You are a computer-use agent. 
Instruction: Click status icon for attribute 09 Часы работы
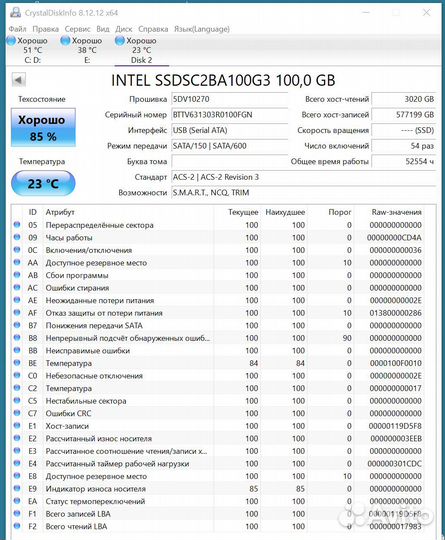(x=17, y=237)
